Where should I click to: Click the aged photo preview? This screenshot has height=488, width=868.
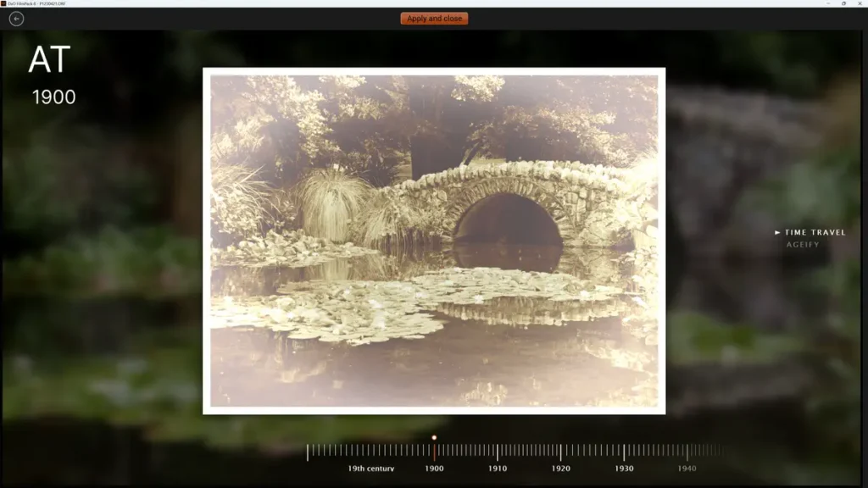(434, 241)
